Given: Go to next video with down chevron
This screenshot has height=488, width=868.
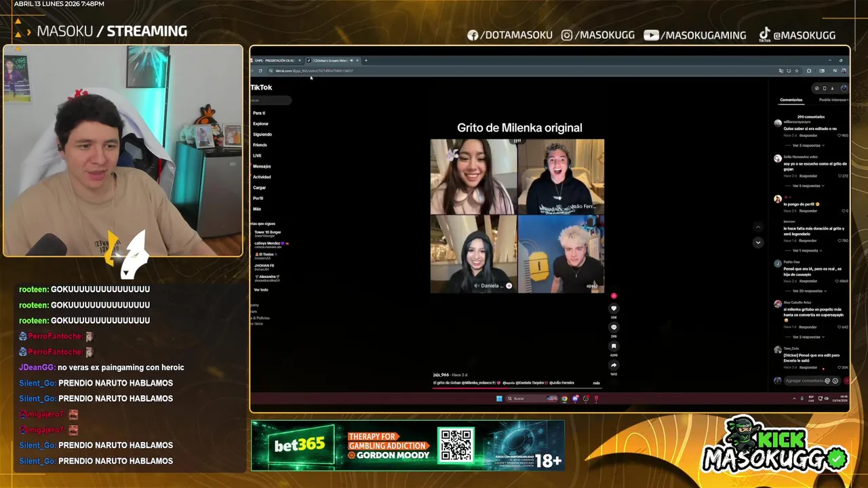Looking at the screenshot, I should 758,242.
